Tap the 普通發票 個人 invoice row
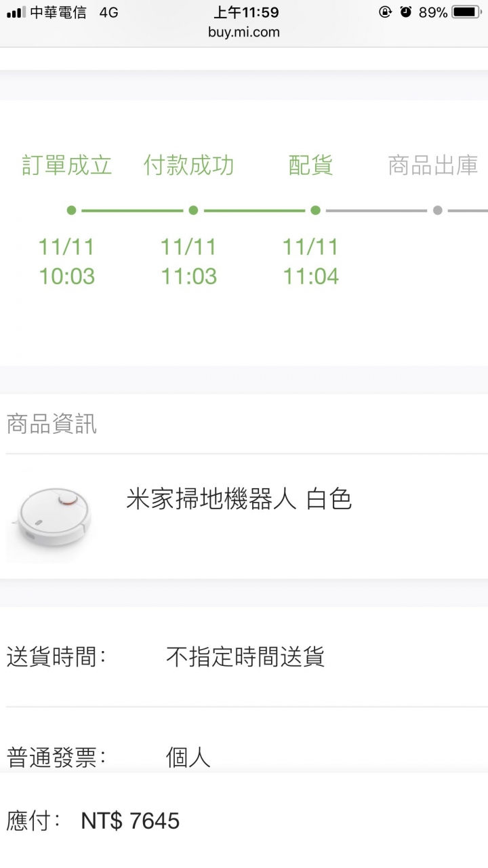Screen dimensions: 488x868 (x=244, y=757)
